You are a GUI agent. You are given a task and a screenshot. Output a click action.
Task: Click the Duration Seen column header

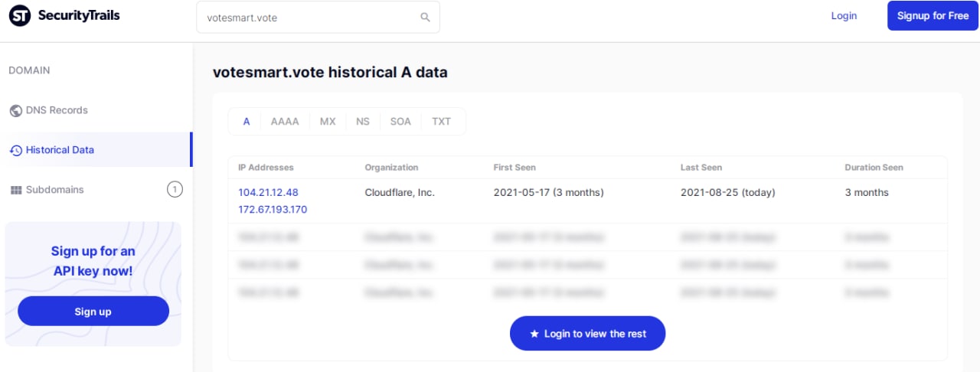coord(874,168)
